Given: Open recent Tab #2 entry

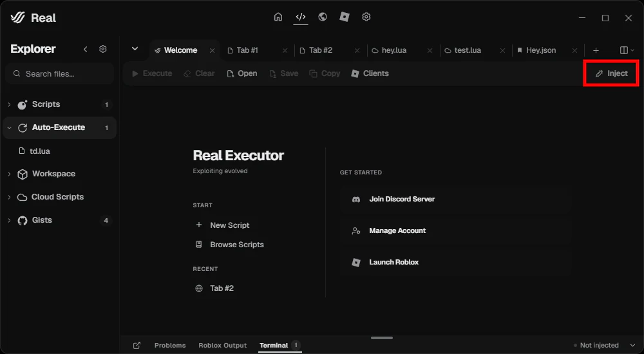Looking at the screenshot, I should tap(214, 288).
